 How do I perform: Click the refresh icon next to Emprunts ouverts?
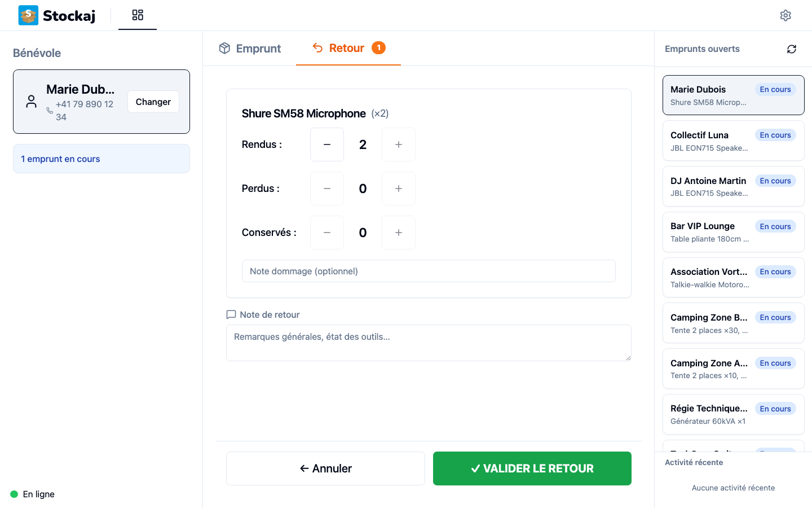pyautogui.click(x=792, y=49)
